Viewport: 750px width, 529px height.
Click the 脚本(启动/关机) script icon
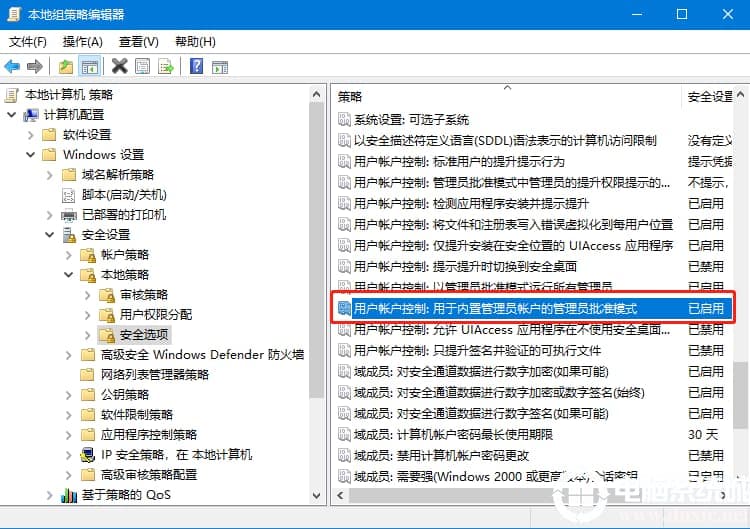(x=69, y=195)
